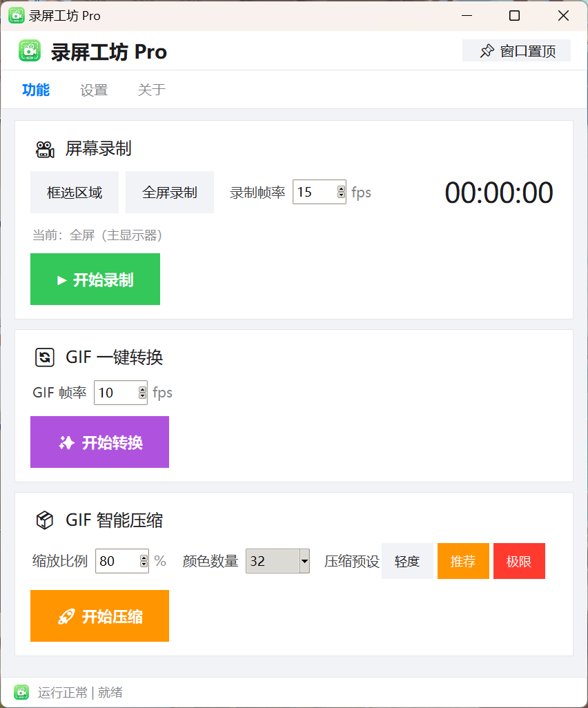Maximize the 录屏工坊 Pro window
Viewport: 588px width, 708px height.
tap(514, 16)
